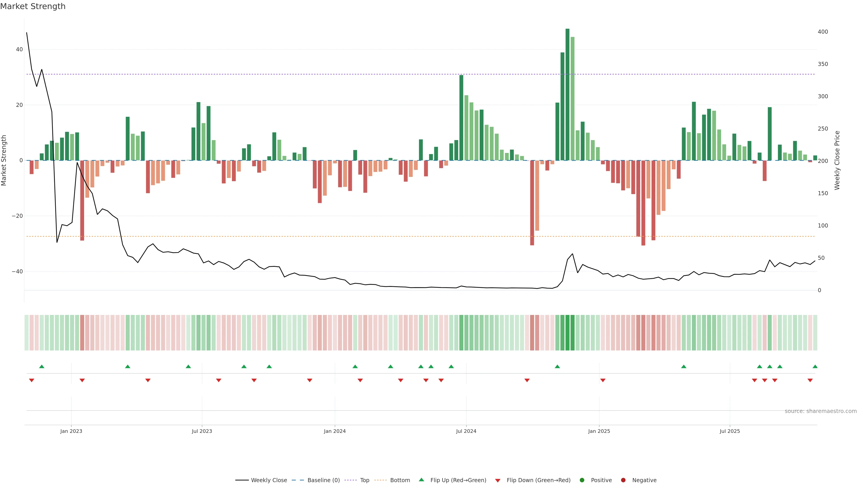Image resolution: width=868 pixels, height=488 pixels.
Task: Click the darkest green cell in heatmap strip
Action: pos(567,333)
